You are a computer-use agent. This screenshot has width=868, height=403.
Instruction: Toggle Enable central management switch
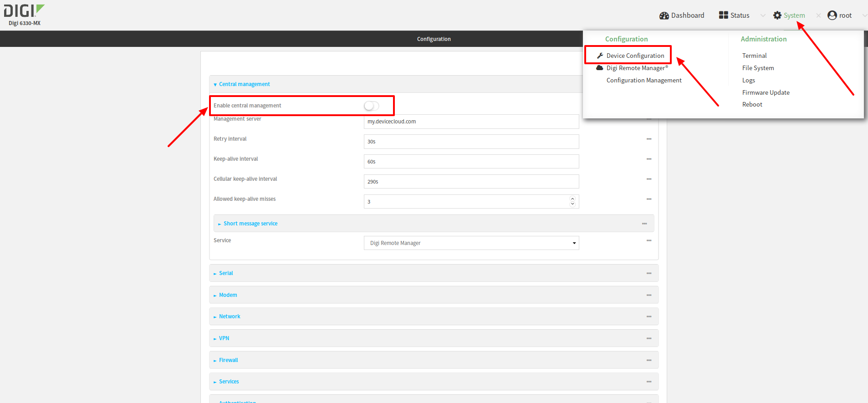coord(372,106)
